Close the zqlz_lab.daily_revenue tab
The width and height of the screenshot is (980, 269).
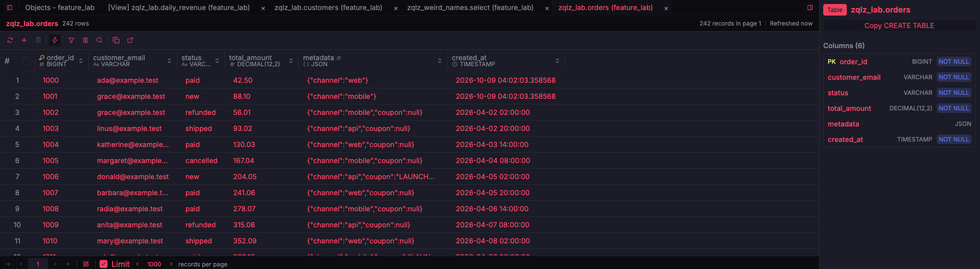[x=263, y=8]
